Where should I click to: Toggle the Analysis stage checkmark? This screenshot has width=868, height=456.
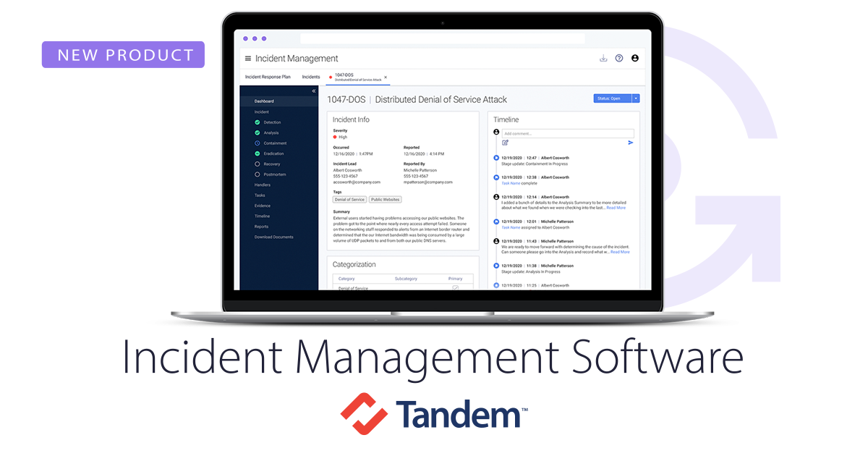(256, 132)
